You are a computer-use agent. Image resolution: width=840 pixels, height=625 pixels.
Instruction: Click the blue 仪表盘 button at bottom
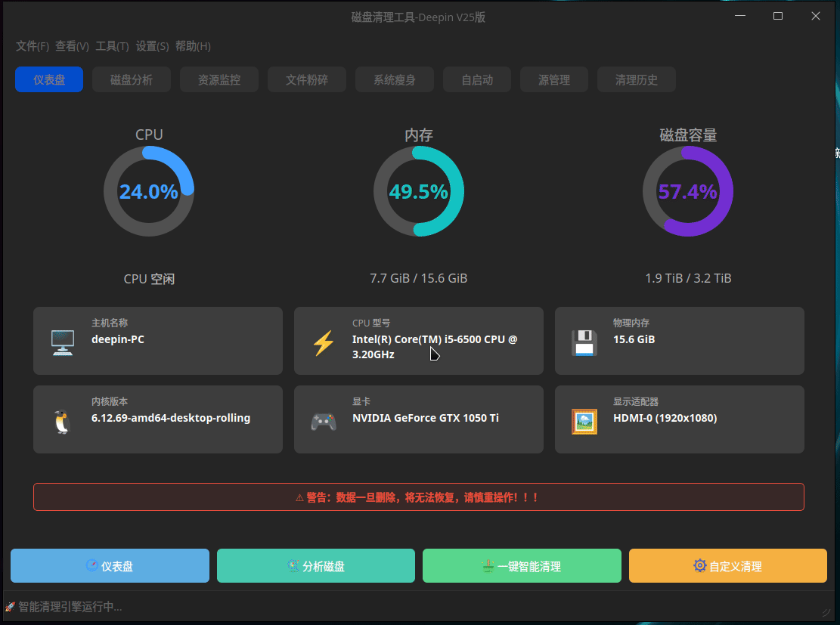110,565
